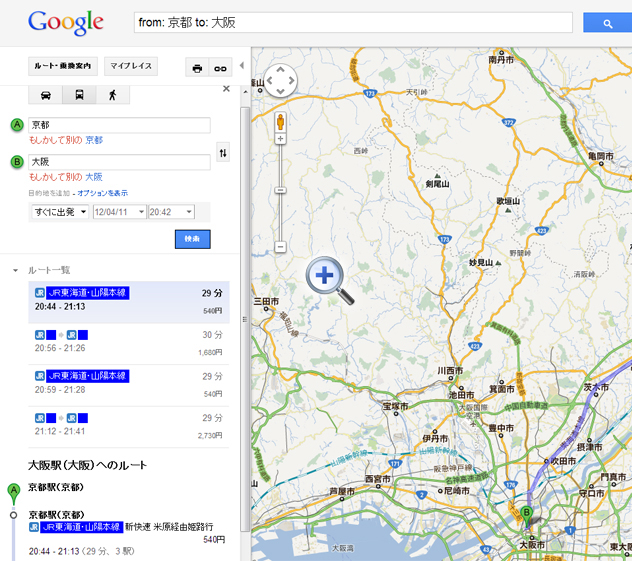Click 宝塚市 label on map

click(x=395, y=407)
